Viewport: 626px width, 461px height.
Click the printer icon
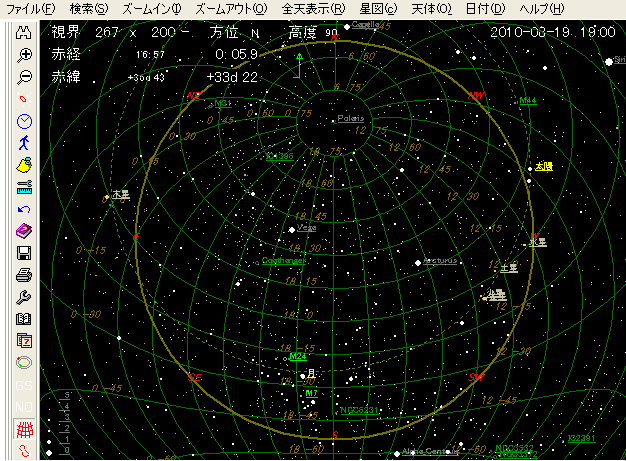click(x=24, y=275)
